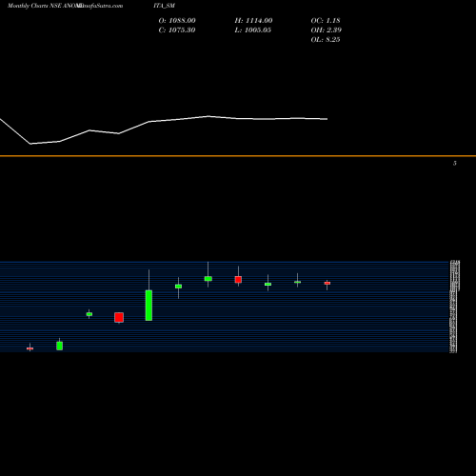Click the OC: 1.18 value
Image resolution: width=476 pixels, height=476 pixels.
click(x=326, y=21)
